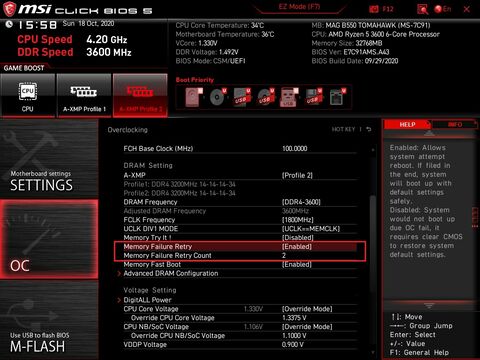Click the CPU Speed 4.20 GHz readout
The image size is (480, 360).
click(72, 40)
